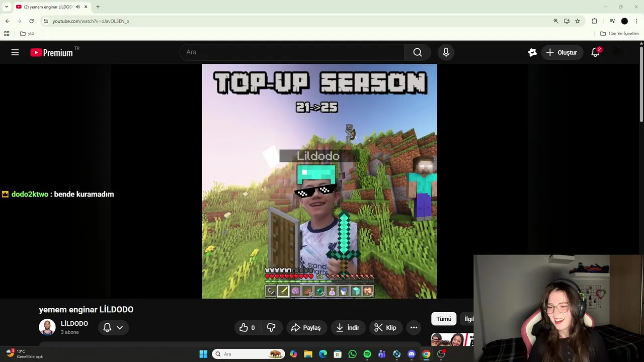
Task: Open Chrome apps grid in bookmarks bar
Action: tap(7, 34)
